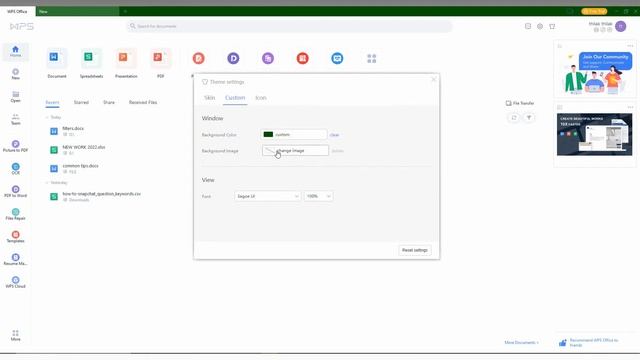Open the common tips.docx file
Image resolution: width=640 pixels, height=360 pixels.
tap(74, 169)
